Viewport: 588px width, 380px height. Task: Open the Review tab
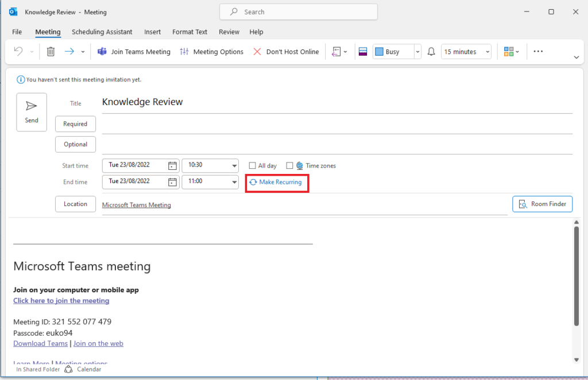[x=229, y=32]
